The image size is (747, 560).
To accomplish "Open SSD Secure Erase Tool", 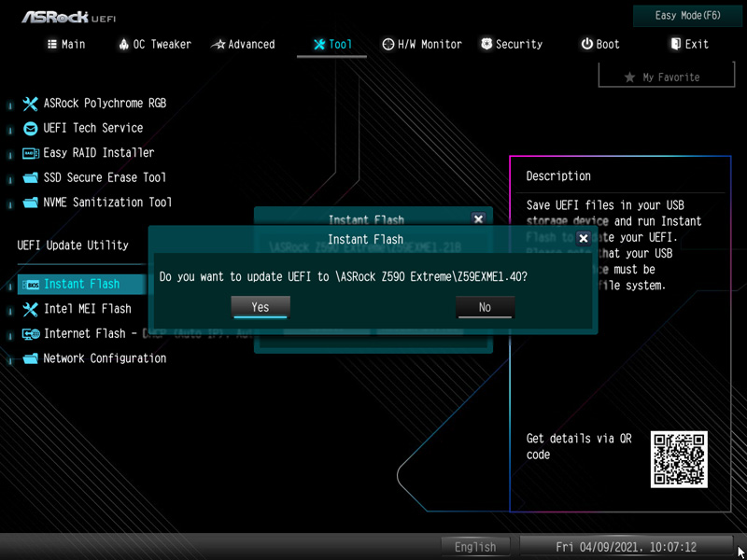I will point(105,177).
